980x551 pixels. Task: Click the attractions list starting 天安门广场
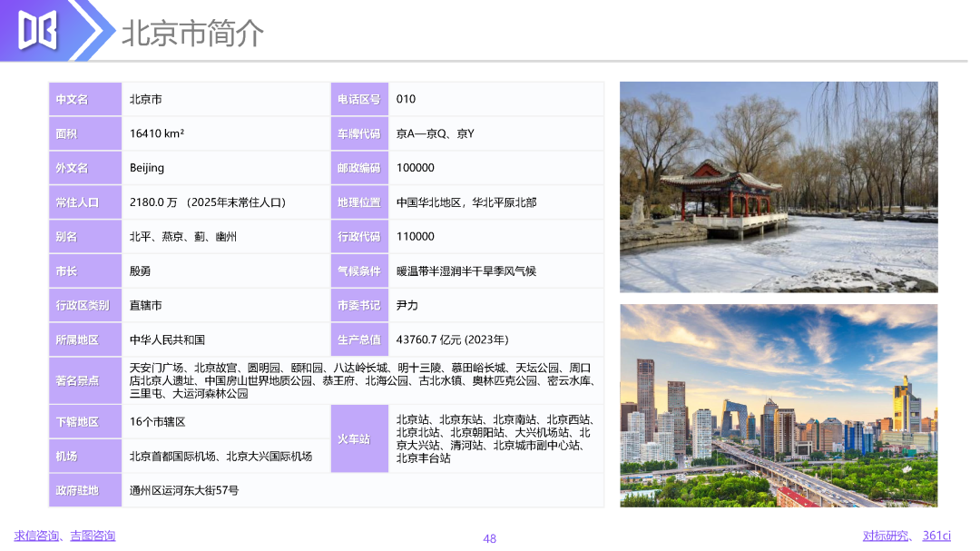pyautogui.click(x=362, y=380)
